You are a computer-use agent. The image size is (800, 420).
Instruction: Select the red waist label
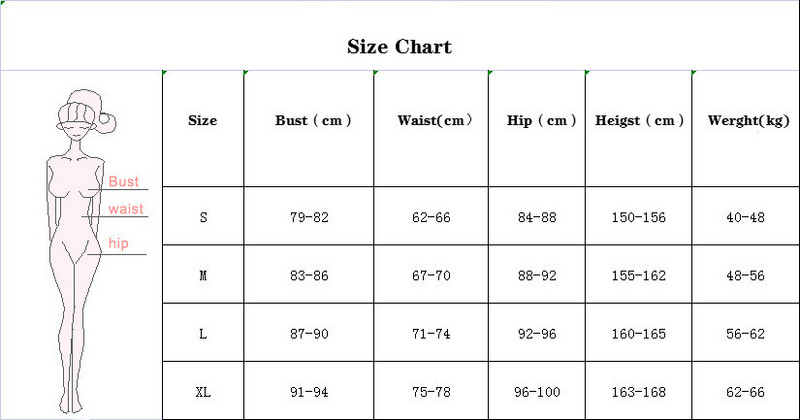point(126,209)
